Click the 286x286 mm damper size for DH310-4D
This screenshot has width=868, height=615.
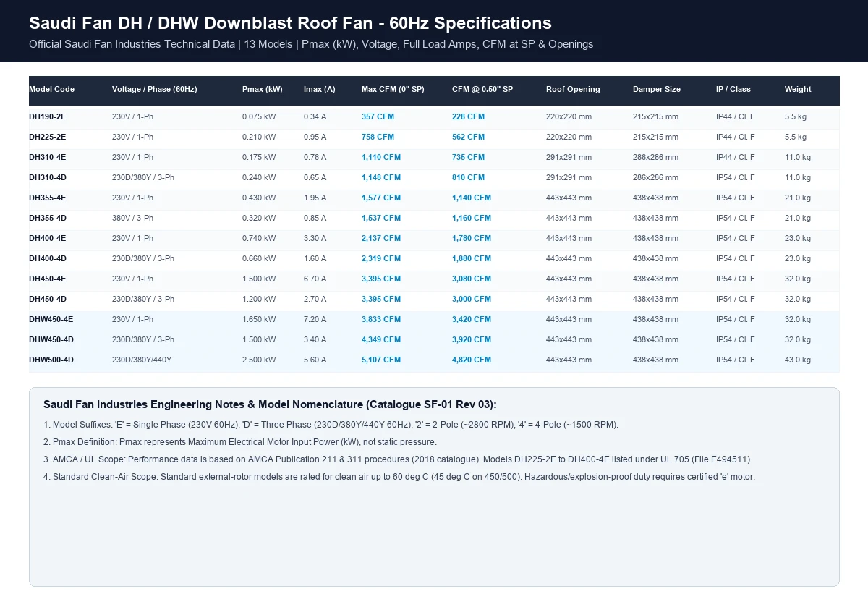pos(655,177)
